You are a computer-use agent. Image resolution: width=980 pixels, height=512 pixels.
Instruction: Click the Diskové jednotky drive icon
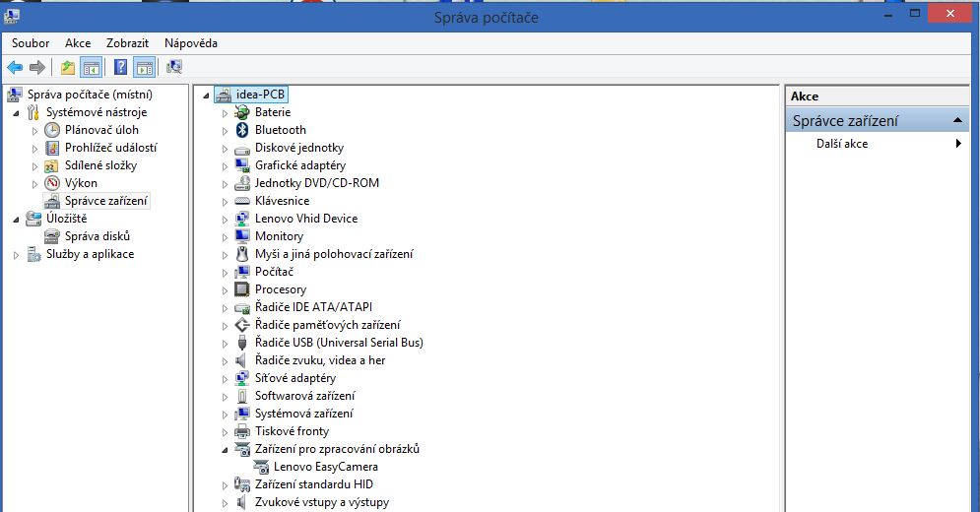(x=242, y=150)
